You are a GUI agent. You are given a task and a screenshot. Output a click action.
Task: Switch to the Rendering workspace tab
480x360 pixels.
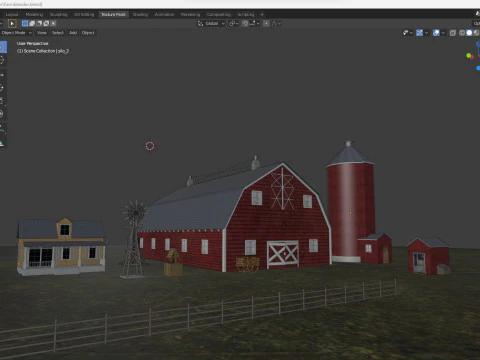190,14
